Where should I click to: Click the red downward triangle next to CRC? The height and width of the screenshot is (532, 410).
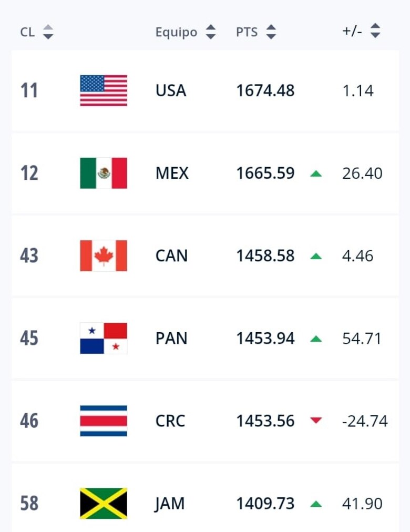coord(316,421)
